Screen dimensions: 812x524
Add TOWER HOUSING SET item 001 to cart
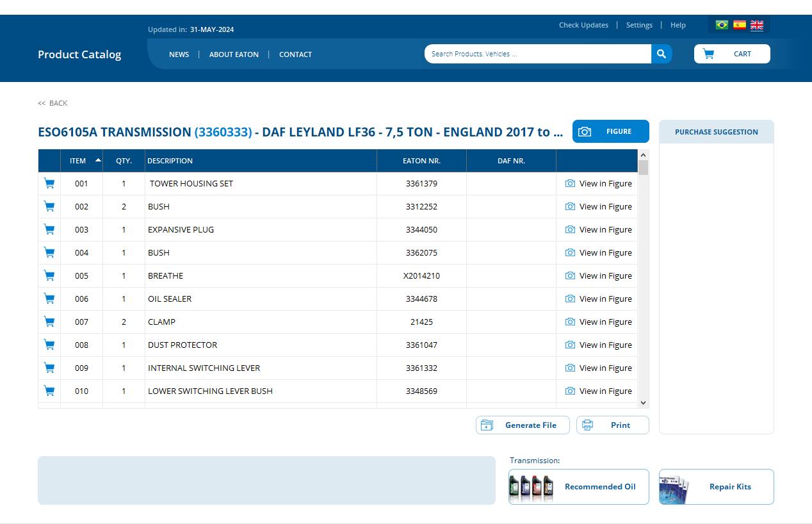[x=49, y=183]
